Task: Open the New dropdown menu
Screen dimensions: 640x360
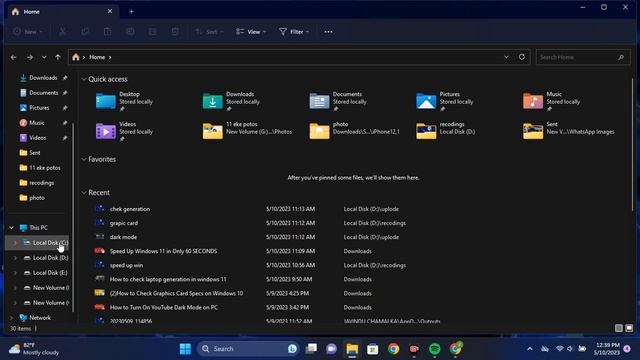Action: (x=28, y=31)
